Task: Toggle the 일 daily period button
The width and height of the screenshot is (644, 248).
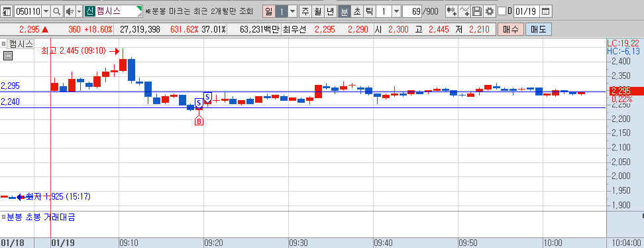Action: click(x=268, y=11)
